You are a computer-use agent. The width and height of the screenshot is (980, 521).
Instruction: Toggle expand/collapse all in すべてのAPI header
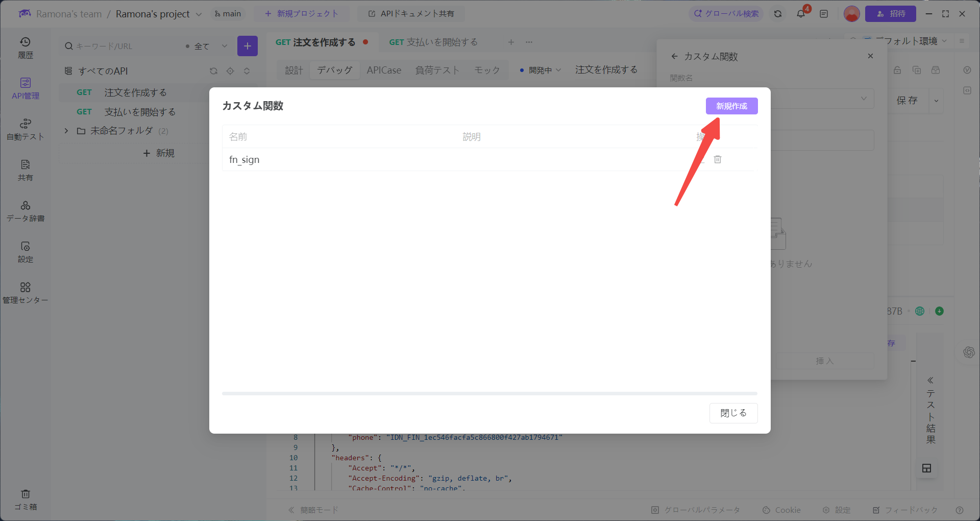tap(247, 71)
